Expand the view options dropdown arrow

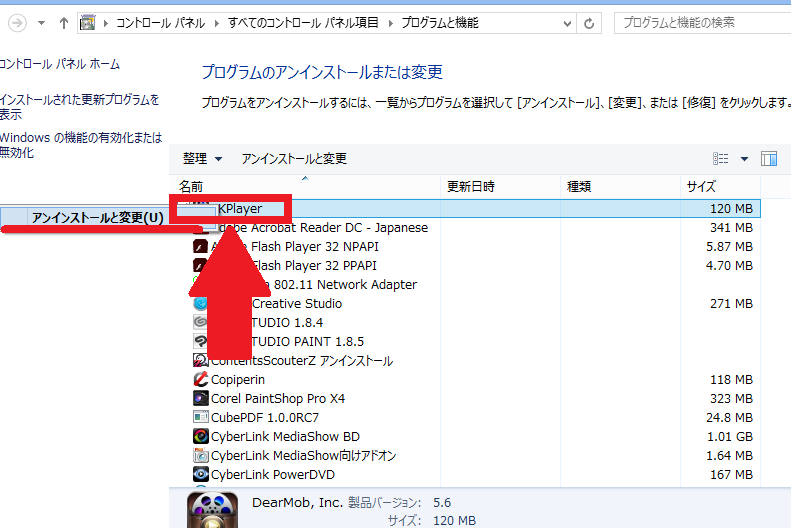tap(744, 159)
